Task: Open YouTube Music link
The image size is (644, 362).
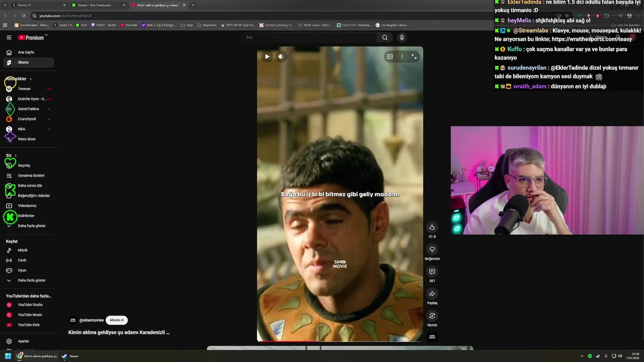Action: click(x=28, y=315)
